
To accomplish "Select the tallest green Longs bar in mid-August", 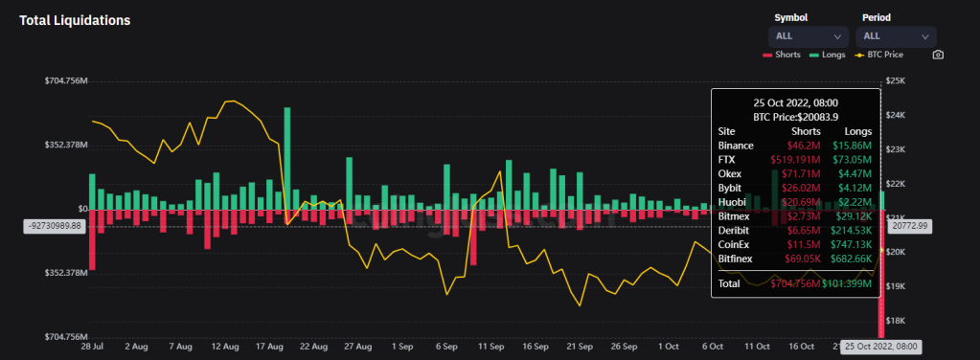I will pos(287,158).
